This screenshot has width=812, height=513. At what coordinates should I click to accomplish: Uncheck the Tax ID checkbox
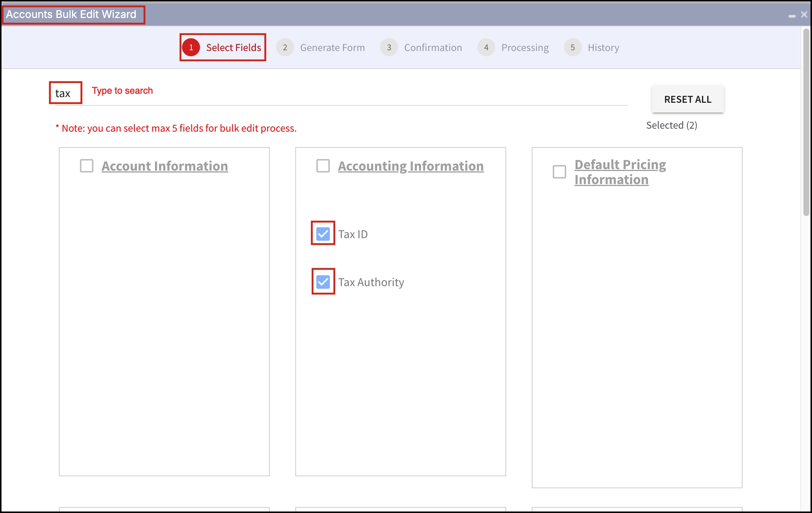(323, 234)
